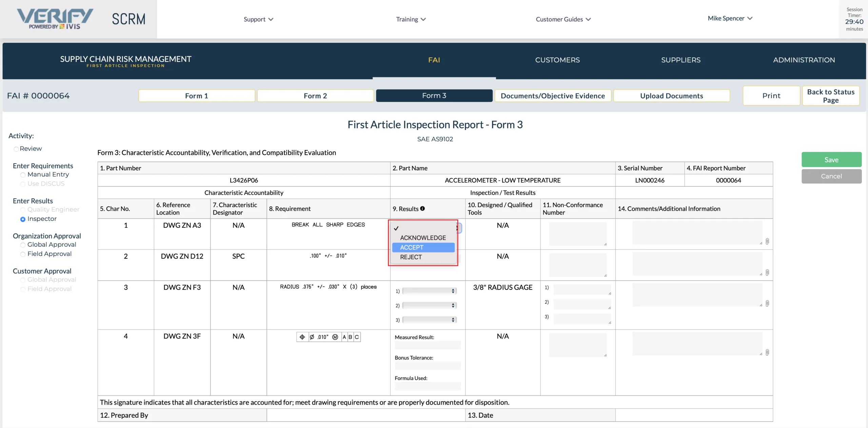Go to the ADMINISTRATION main tab
The width and height of the screenshot is (868, 428).
[804, 60]
